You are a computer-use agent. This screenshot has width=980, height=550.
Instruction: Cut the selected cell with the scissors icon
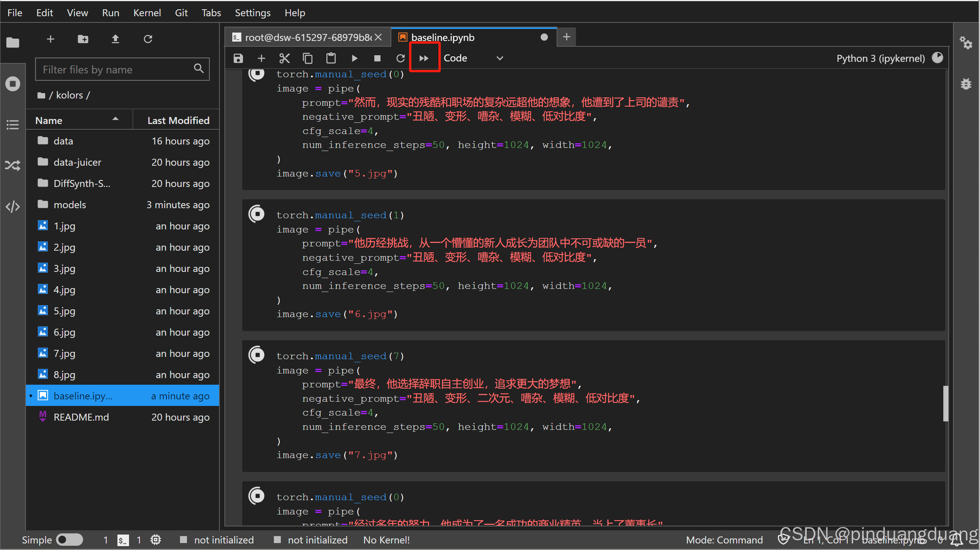pyautogui.click(x=284, y=58)
